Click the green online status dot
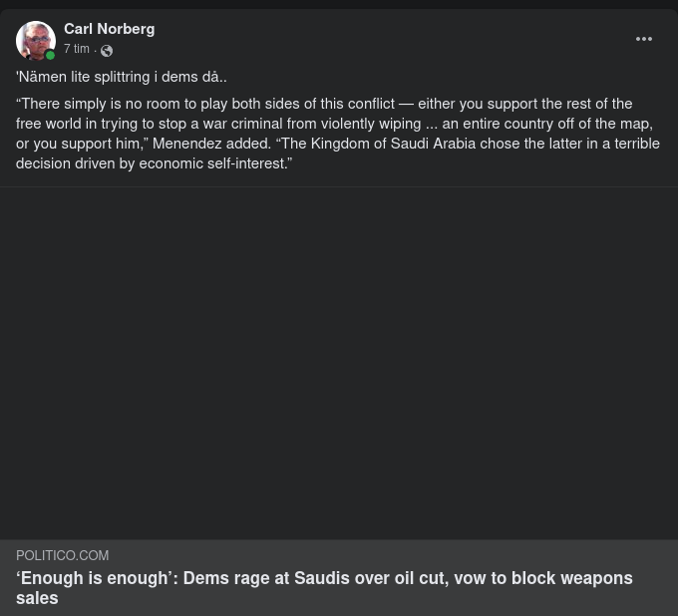This screenshot has height=616, width=678. tap(51, 56)
